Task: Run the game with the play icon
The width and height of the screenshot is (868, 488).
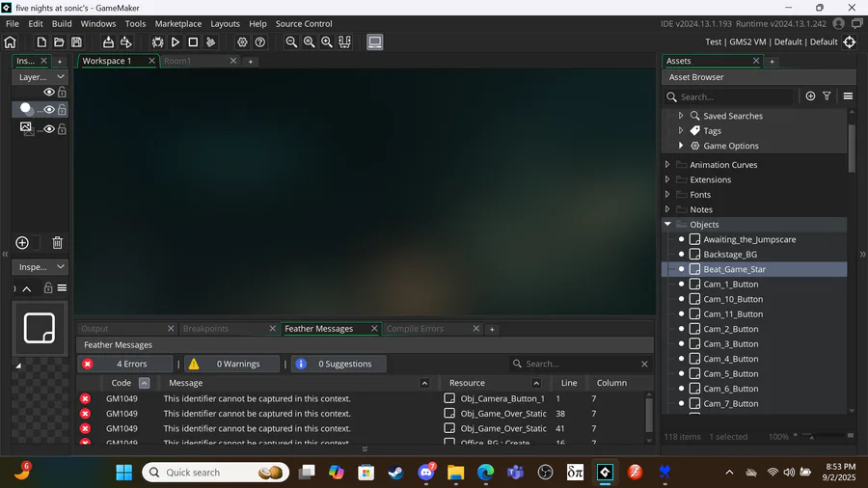Action: [x=176, y=42]
